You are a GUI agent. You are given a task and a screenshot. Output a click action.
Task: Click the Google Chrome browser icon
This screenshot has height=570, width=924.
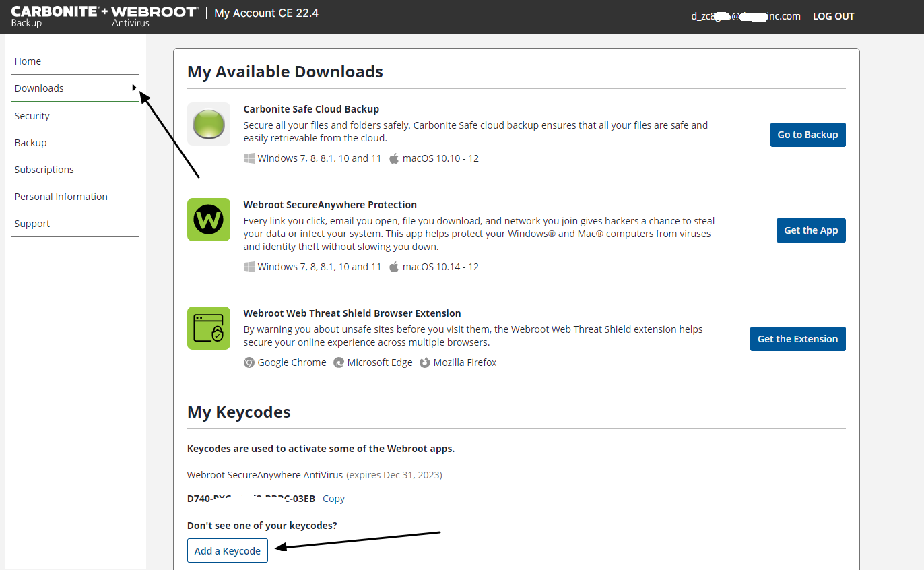click(249, 362)
